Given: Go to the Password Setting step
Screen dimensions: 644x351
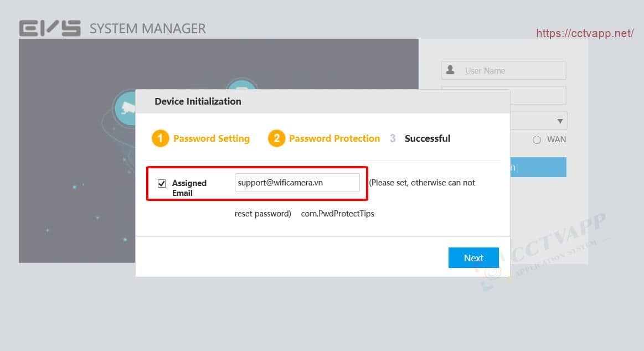Looking at the screenshot, I should (211, 138).
